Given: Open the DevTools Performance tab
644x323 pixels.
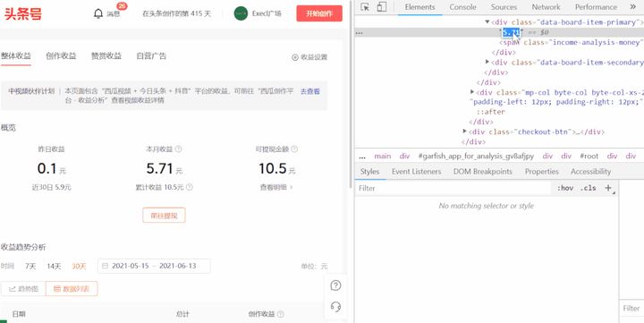Looking at the screenshot, I should [x=596, y=7].
